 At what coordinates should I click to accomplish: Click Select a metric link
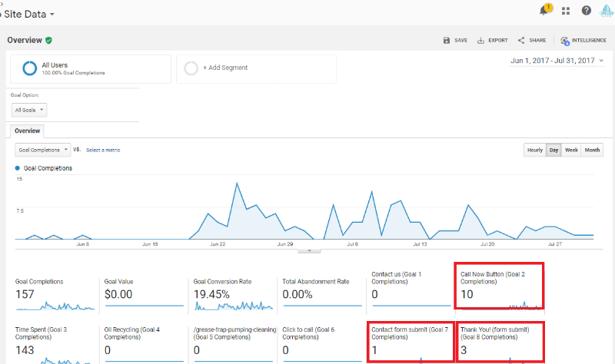coord(103,150)
